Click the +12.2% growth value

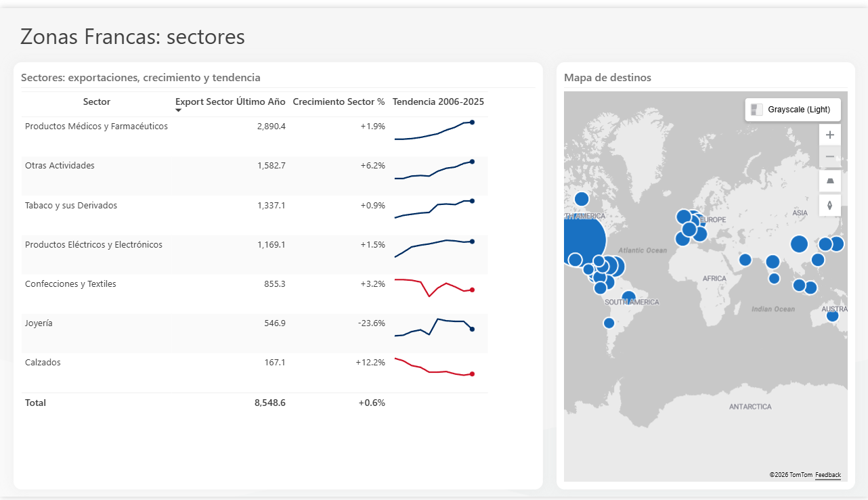pyautogui.click(x=370, y=362)
